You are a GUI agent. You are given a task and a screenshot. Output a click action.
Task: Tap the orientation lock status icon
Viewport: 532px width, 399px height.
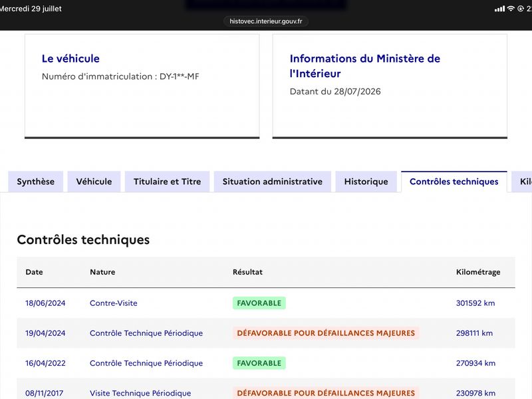coord(521,9)
